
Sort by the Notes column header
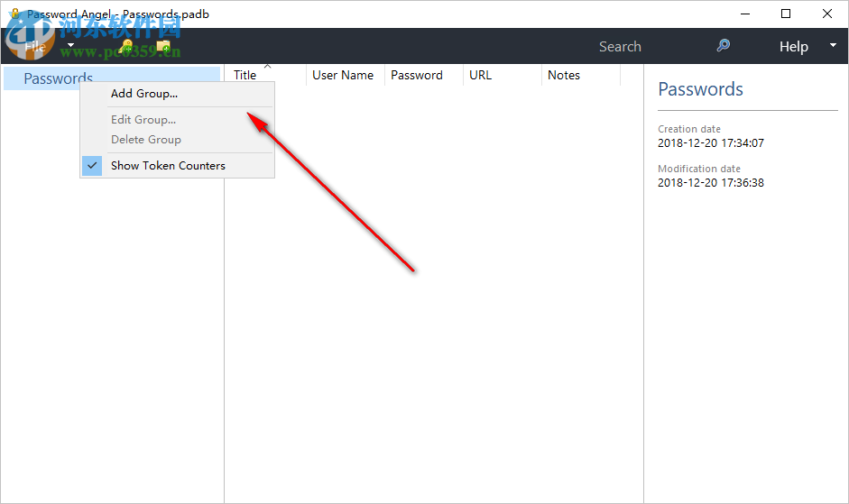[581, 75]
